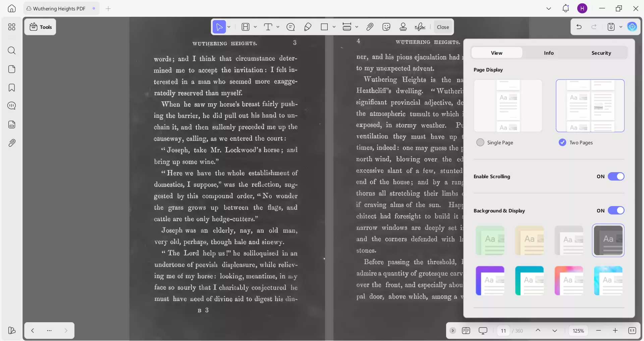
Task: Fit page to actual size 1:1 icon
Action: [x=632, y=331]
